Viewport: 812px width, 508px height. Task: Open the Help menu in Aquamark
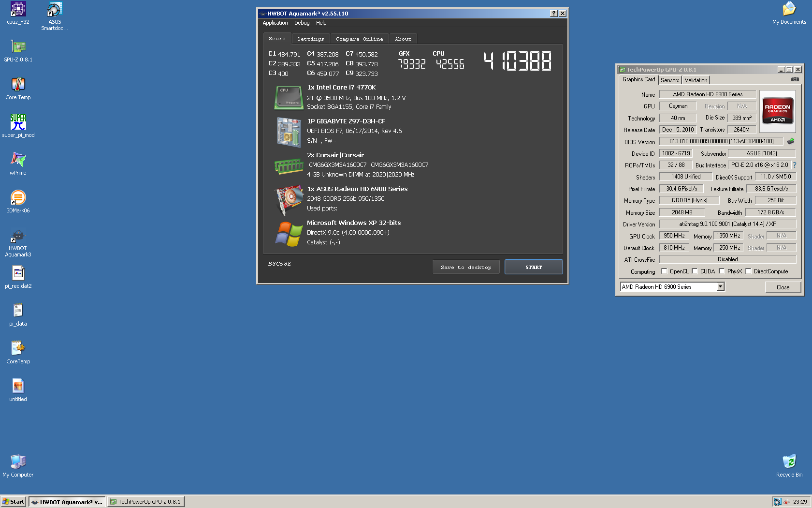[x=321, y=23]
